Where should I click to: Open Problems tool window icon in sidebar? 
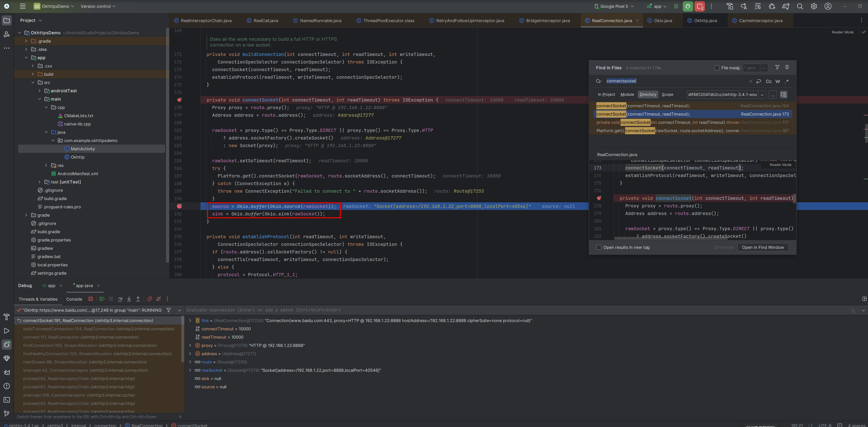[6, 386]
